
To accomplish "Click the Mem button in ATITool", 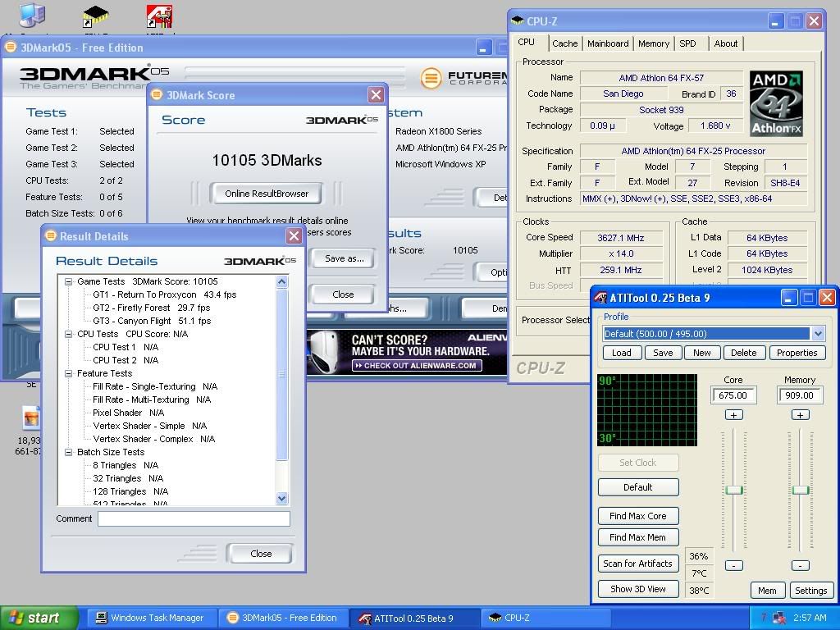I will (767, 591).
